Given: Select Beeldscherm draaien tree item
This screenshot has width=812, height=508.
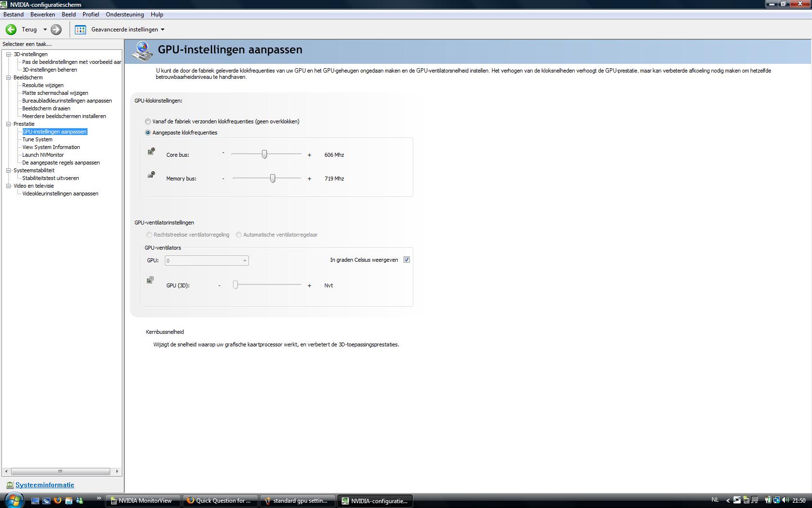Looking at the screenshot, I should click(46, 108).
